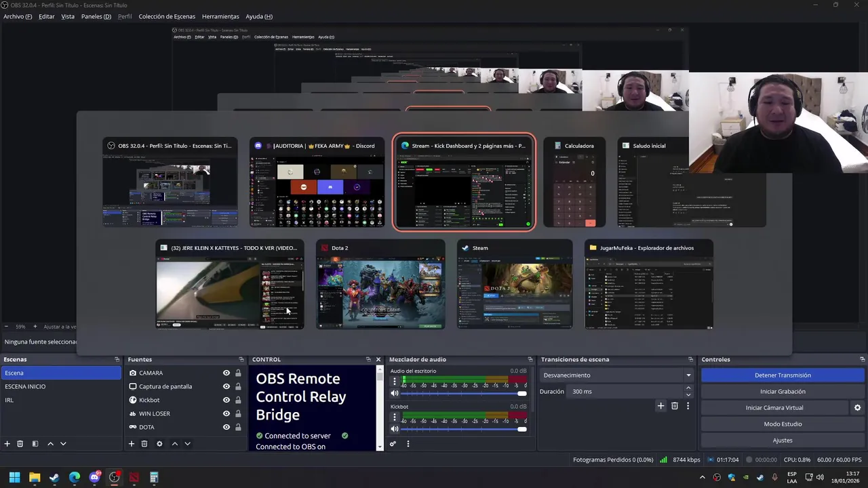This screenshot has width=868, height=488.
Task: Open Archivo menu
Action: 18,16
